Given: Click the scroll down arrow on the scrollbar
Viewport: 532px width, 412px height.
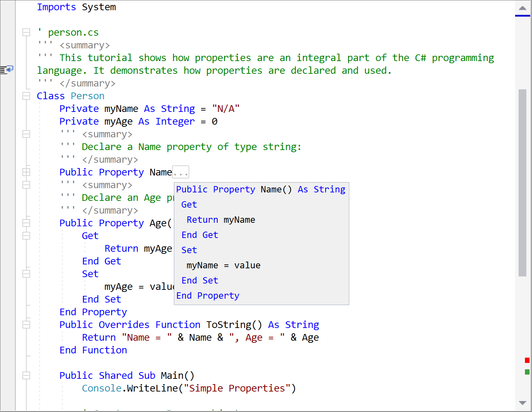Looking at the screenshot, I should point(522,403).
